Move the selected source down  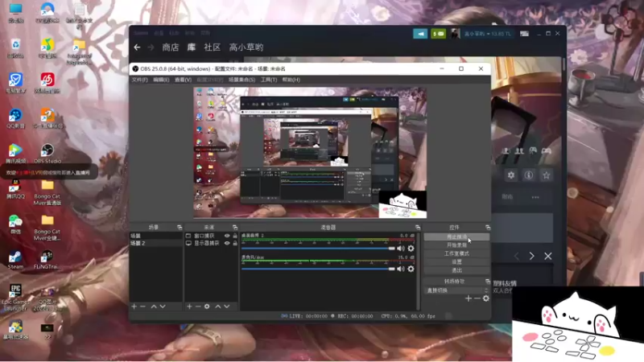pos(227,306)
